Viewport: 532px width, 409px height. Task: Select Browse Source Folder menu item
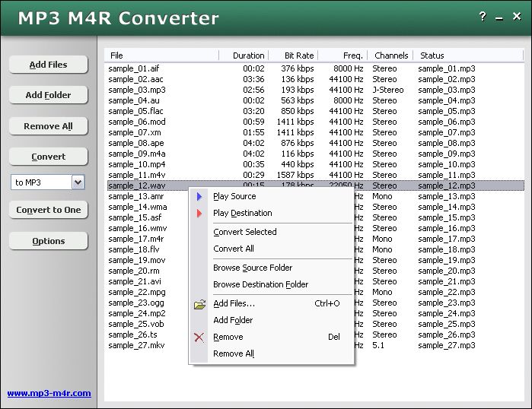[x=252, y=268]
